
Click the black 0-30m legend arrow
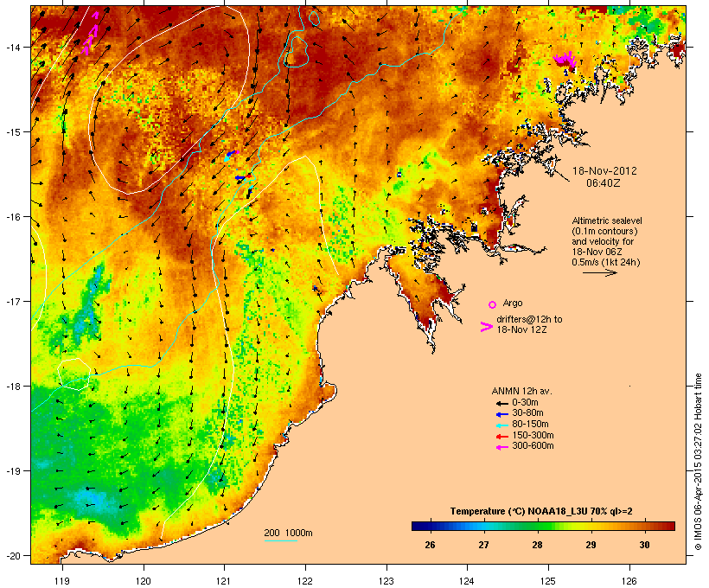click(x=502, y=403)
